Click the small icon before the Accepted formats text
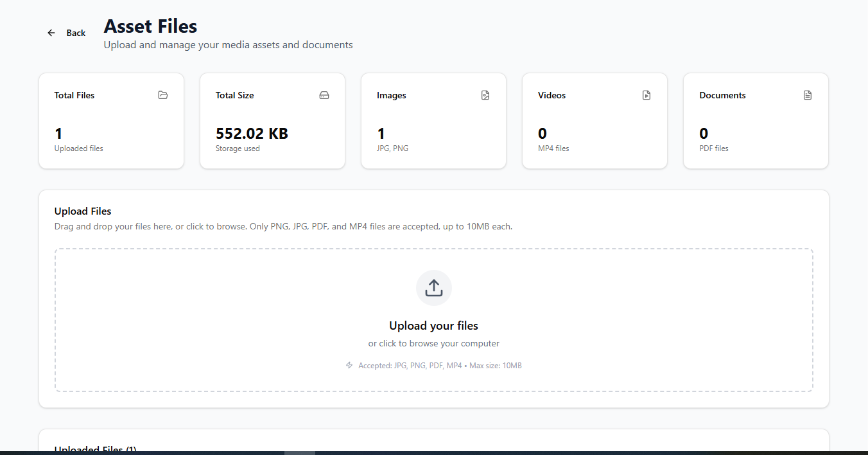This screenshot has width=868, height=455. coord(348,365)
